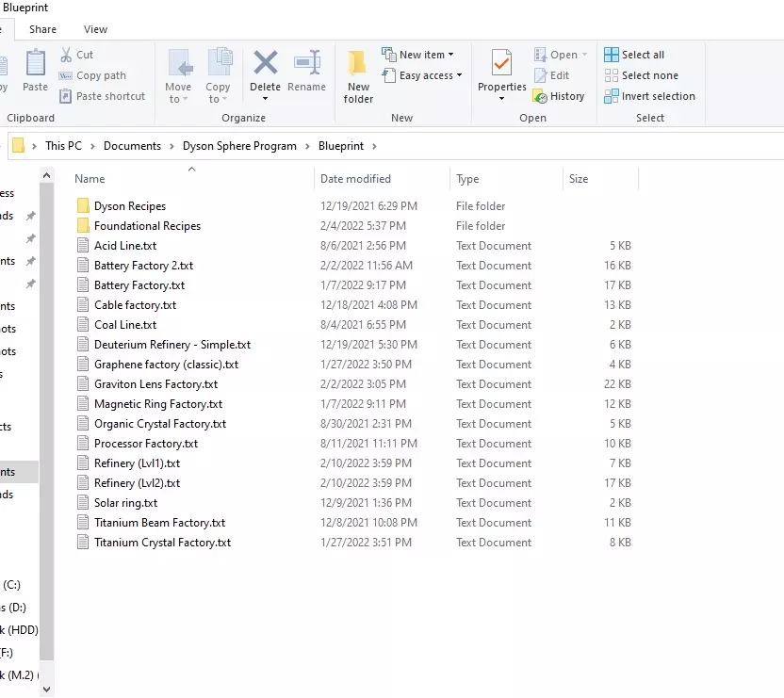Expand the Open button dropdown arrow
Image resolution: width=784 pixels, height=698 pixels.
pos(584,55)
